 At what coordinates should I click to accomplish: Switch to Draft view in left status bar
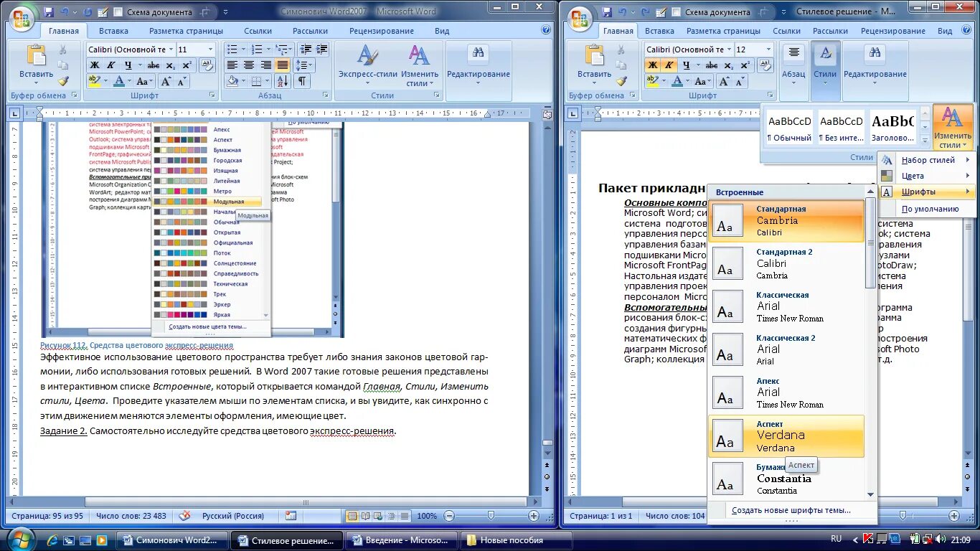405,516
